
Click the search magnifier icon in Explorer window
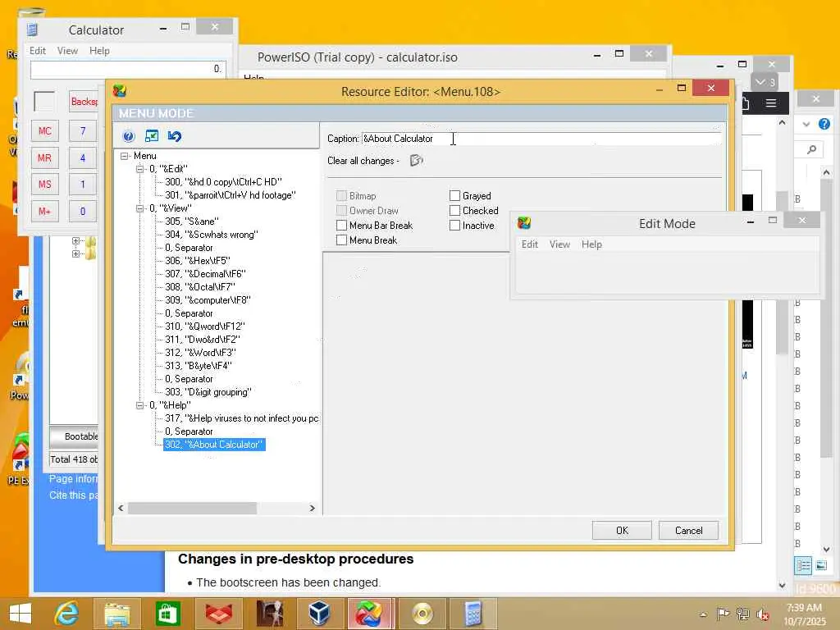[811, 149]
